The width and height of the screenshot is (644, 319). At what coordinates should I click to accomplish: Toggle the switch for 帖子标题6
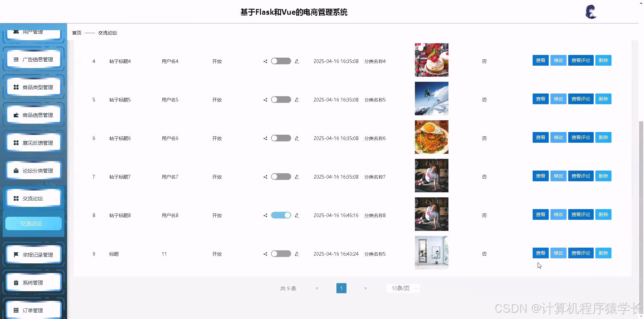click(x=281, y=138)
